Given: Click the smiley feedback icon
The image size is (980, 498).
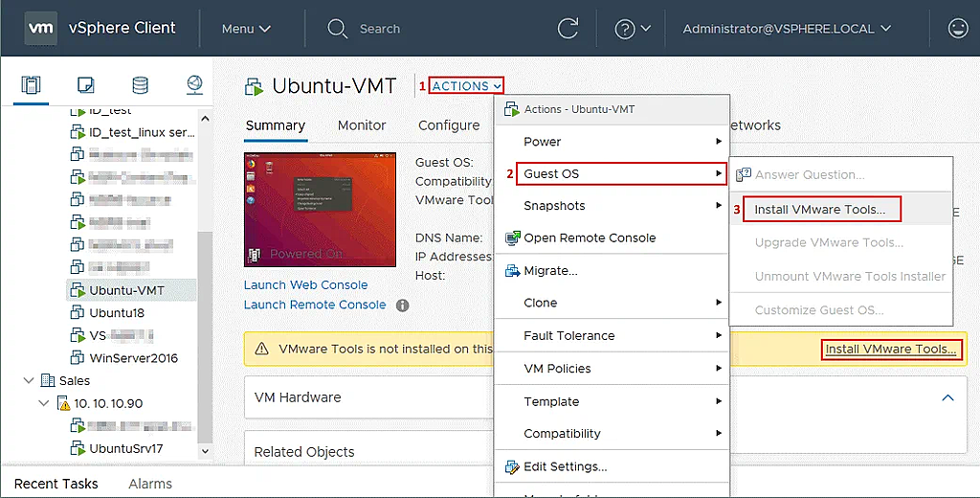Looking at the screenshot, I should tap(957, 28).
